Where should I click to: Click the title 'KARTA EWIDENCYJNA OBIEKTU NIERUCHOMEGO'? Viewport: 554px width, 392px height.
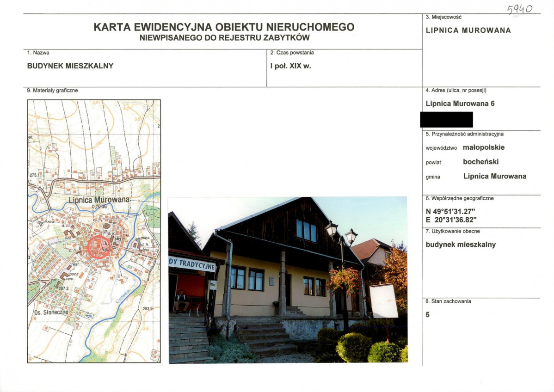pyautogui.click(x=224, y=27)
